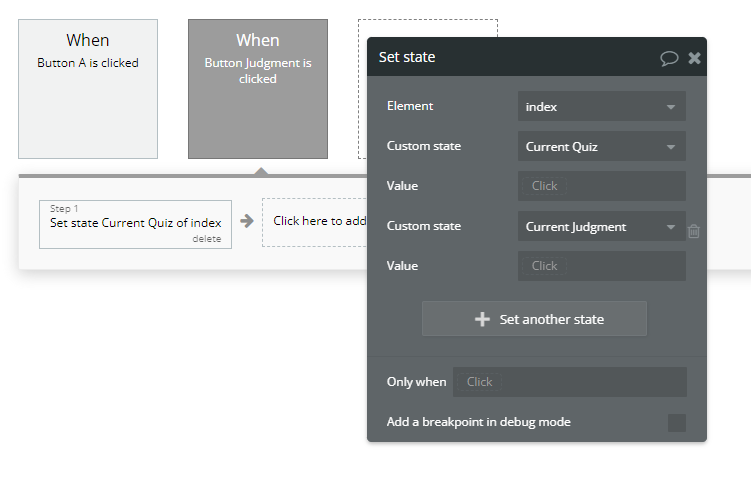Image resolution: width=751 pixels, height=483 pixels.
Task: Open Step 1 Set state Current Quiz action
Action: [135, 222]
